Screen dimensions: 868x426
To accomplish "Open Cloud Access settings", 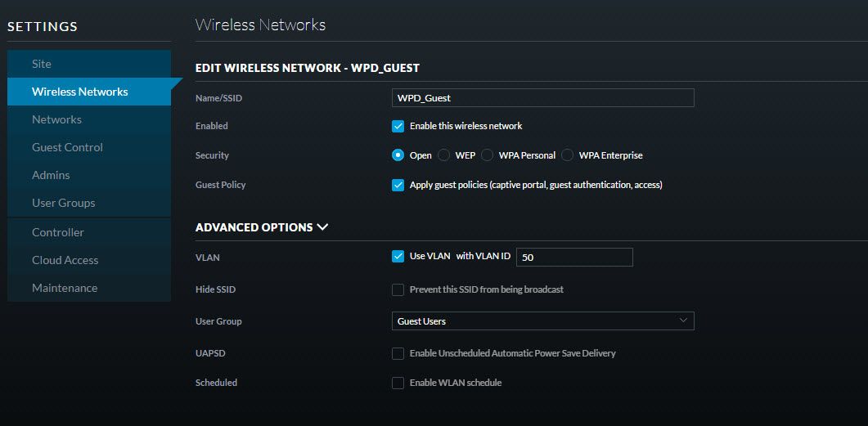I will (65, 260).
